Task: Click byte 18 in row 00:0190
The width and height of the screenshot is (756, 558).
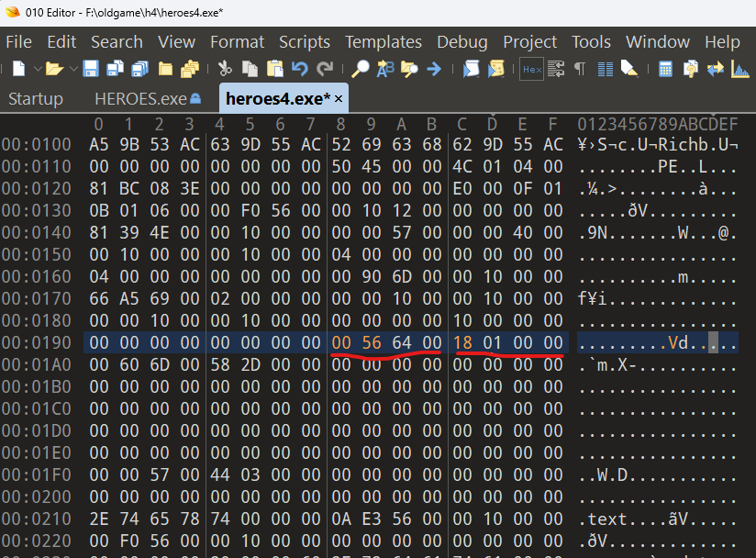Action: tap(462, 342)
